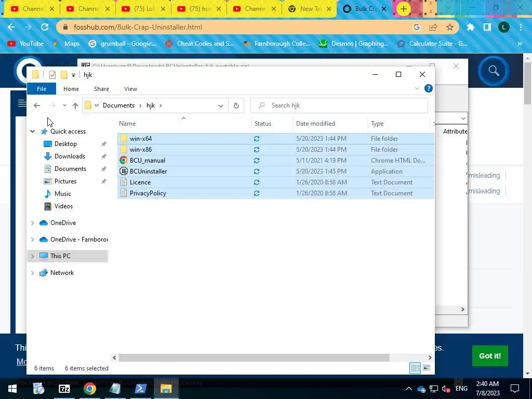
Task: Select Pictures in Quick access
Action: click(65, 181)
